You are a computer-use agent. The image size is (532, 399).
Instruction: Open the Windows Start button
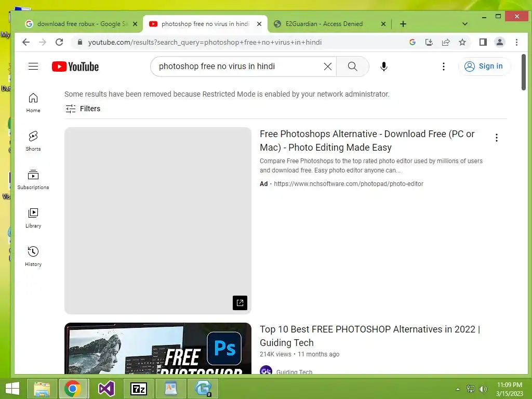click(12, 389)
